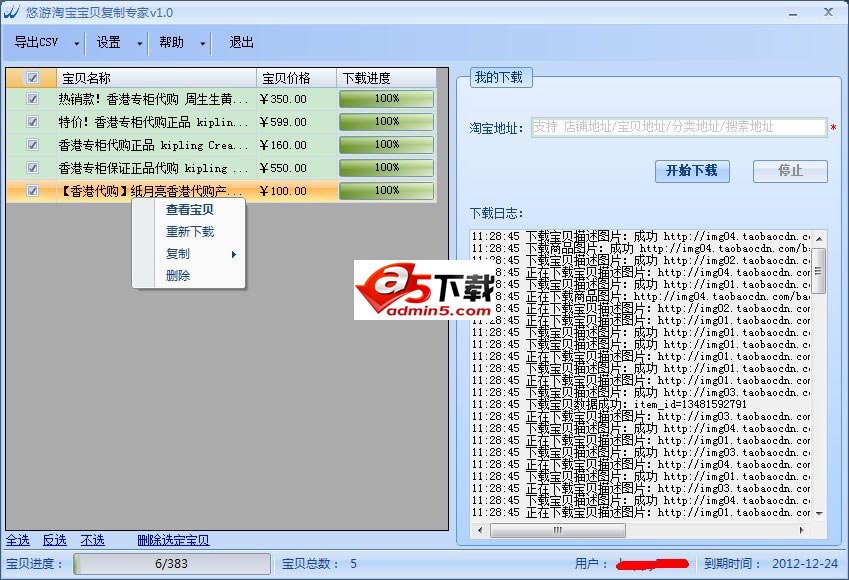Click the 停止 button

[790, 171]
